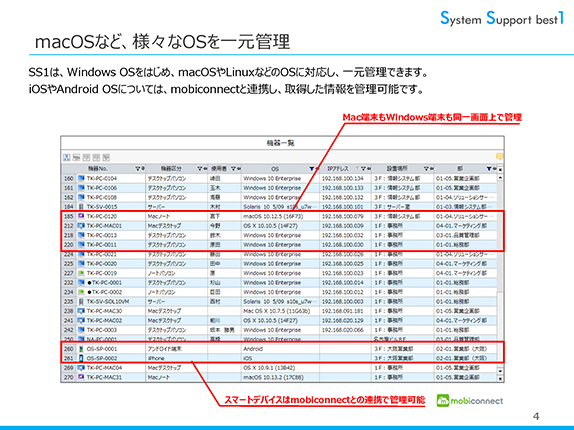This screenshot has height=430, width=574.
Task: Click the Mac desktop icon beside TK-PC-MAC02
Action: tap(81, 321)
